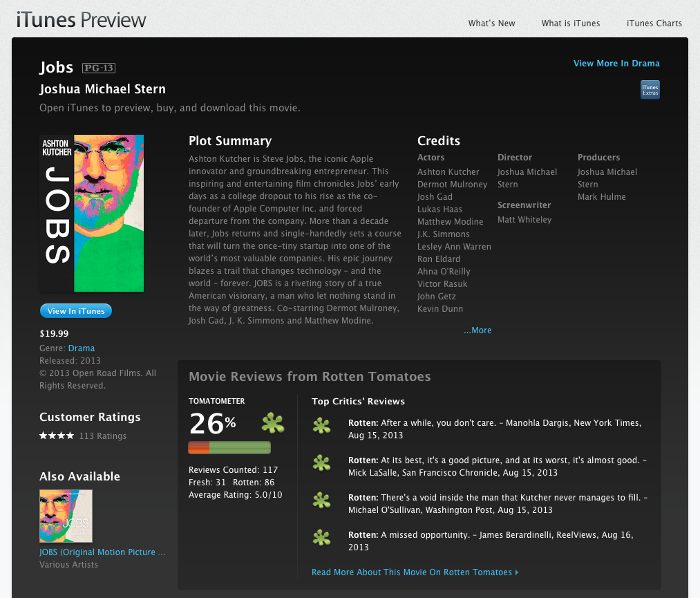
Task: Click the Tomatometer percentage bar
Action: (x=229, y=447)
